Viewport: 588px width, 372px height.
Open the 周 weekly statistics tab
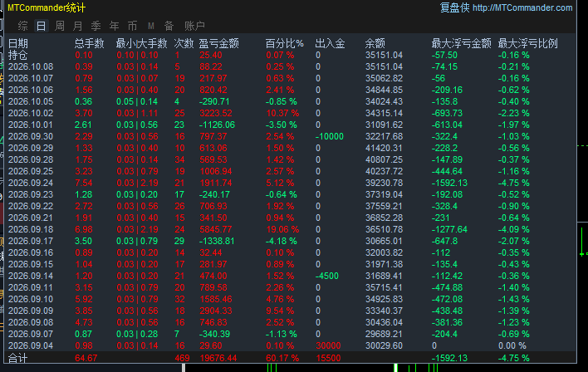click(60, 26)
